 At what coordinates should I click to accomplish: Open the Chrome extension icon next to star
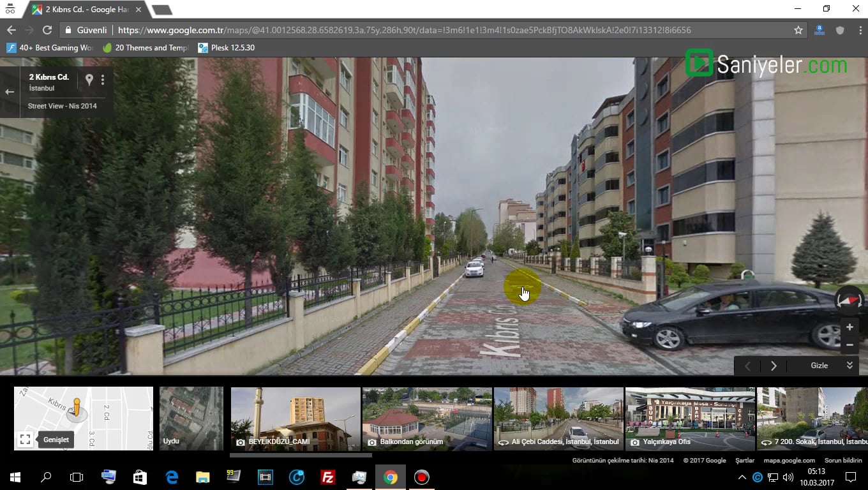(819, 30)
